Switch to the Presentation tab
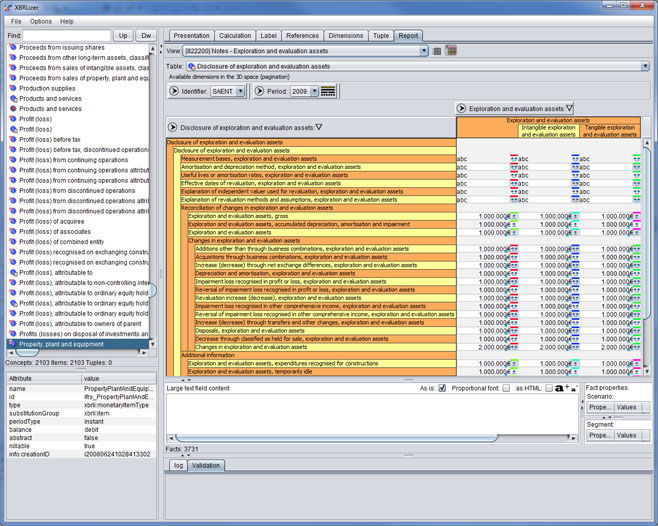The width and height of the screenshot is (658, 526). (x=191, y=36)
